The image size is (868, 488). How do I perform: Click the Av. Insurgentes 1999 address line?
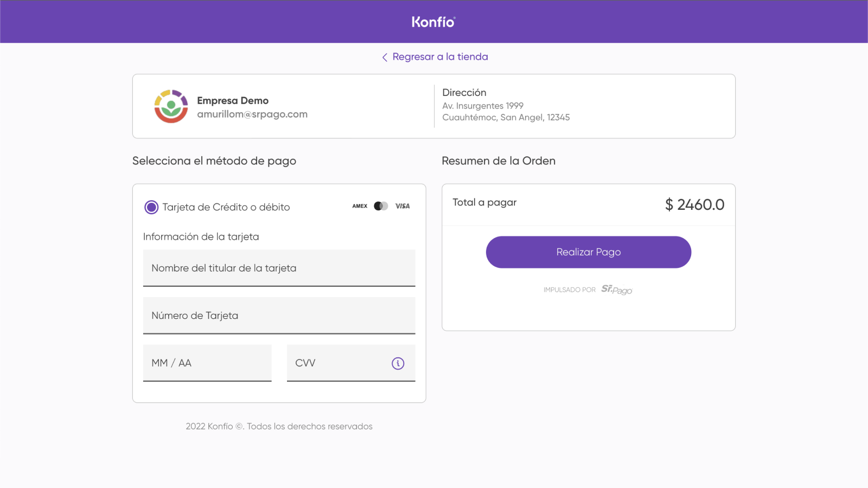pyautogui.click(x=483, y=106)
